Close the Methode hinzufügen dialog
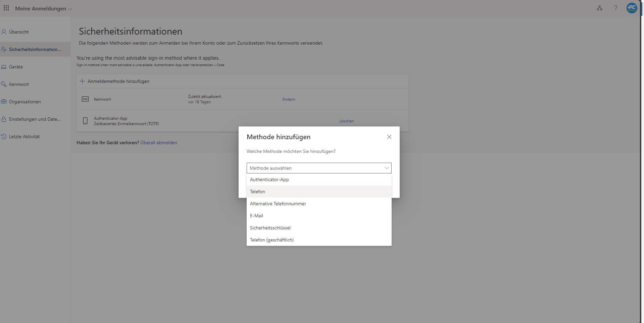Screen dimensions: 644x323 [x=389, y=137]
